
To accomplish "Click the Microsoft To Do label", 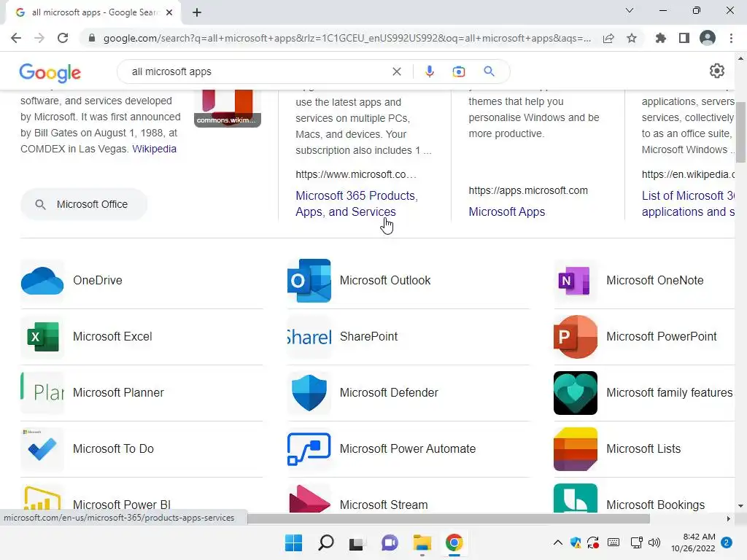I will point(113,449).
